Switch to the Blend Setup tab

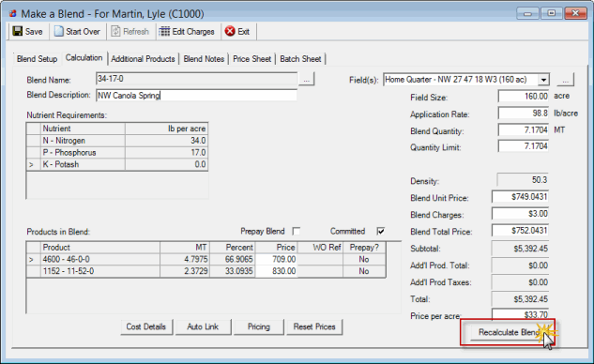(37, 59)
